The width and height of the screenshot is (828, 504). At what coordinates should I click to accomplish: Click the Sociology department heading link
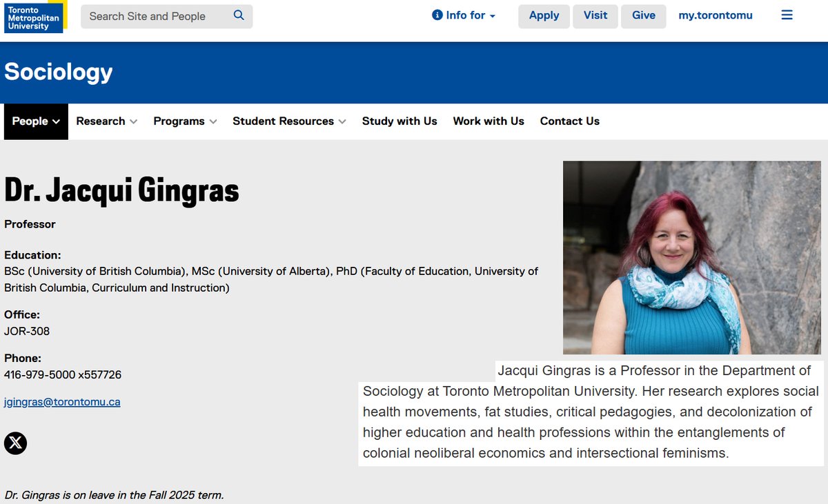pyautogui.click(x=59, y=72)
